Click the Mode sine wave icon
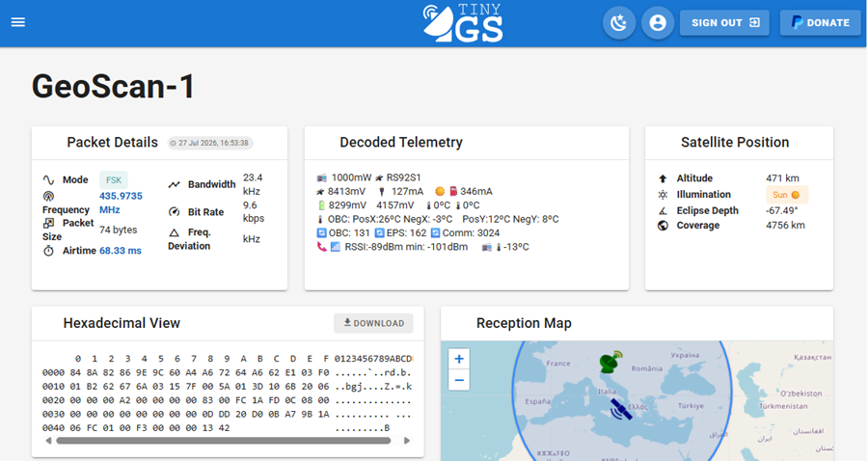868x461 pixels. tap(49, 179)
